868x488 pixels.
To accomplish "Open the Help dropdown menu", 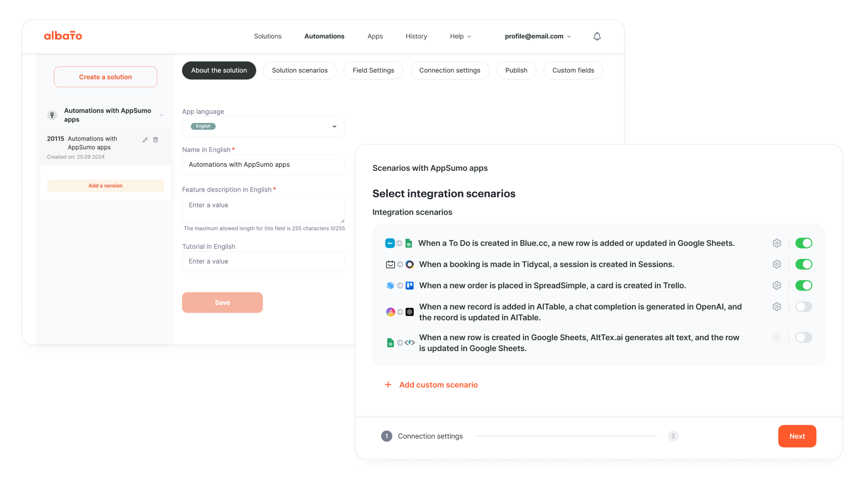I will coord(460,36).
